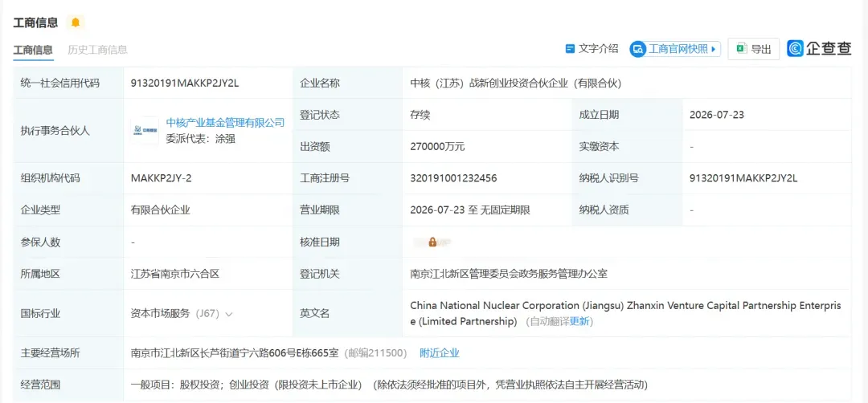Click the Excel icon beside 导出
This screenshot has height=403, width=868.
click(x=742, y=49)
